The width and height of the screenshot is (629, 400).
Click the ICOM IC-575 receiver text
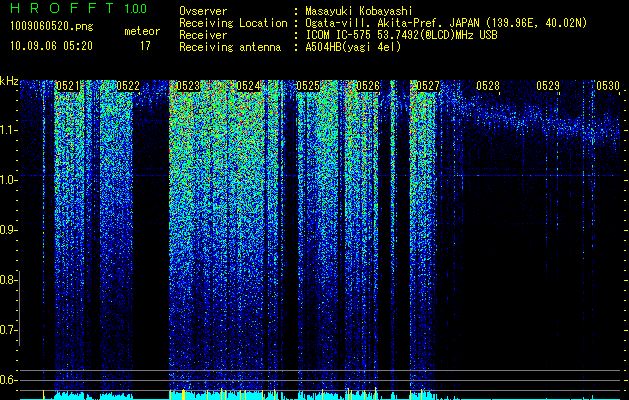(x=401, y=35)
